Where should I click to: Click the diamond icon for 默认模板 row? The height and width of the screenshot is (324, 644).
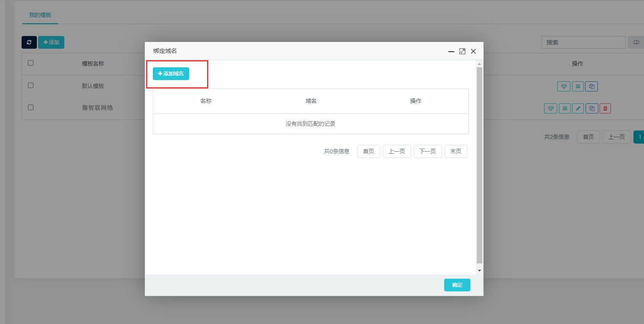click(x=564, y=86)
